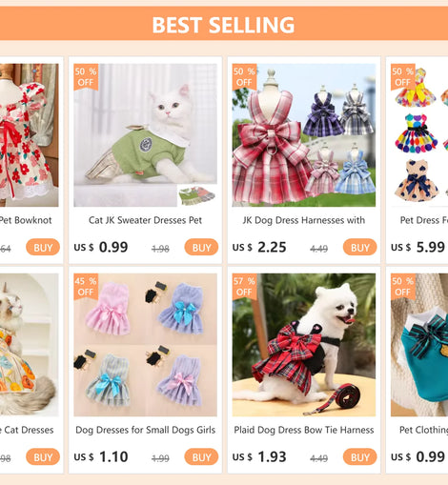Image resolution: width=448 pixels, height=485 pixels.
Task: Open 'JK Dog Dress Harnesses with' title link
Action: coord(304,220)
